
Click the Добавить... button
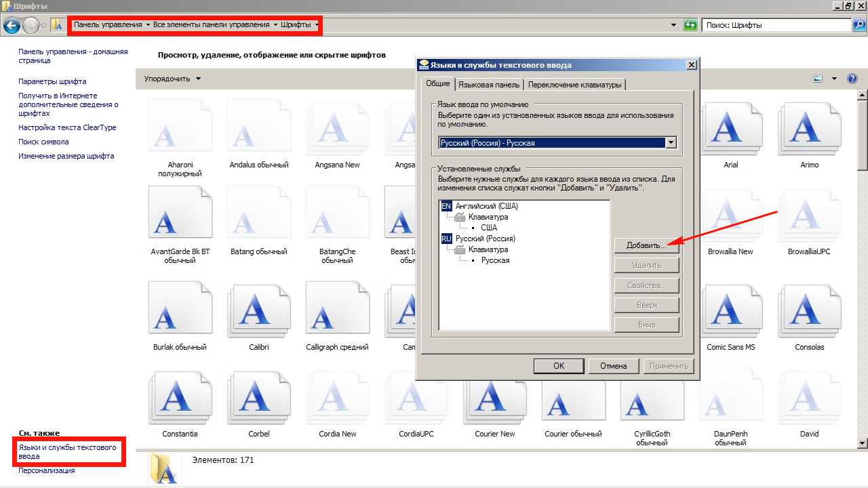pos(647,246)
